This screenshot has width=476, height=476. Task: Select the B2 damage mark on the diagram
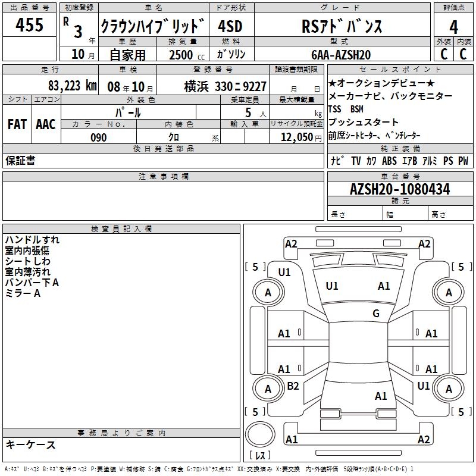pyautogui.click(x=293, y=386)
